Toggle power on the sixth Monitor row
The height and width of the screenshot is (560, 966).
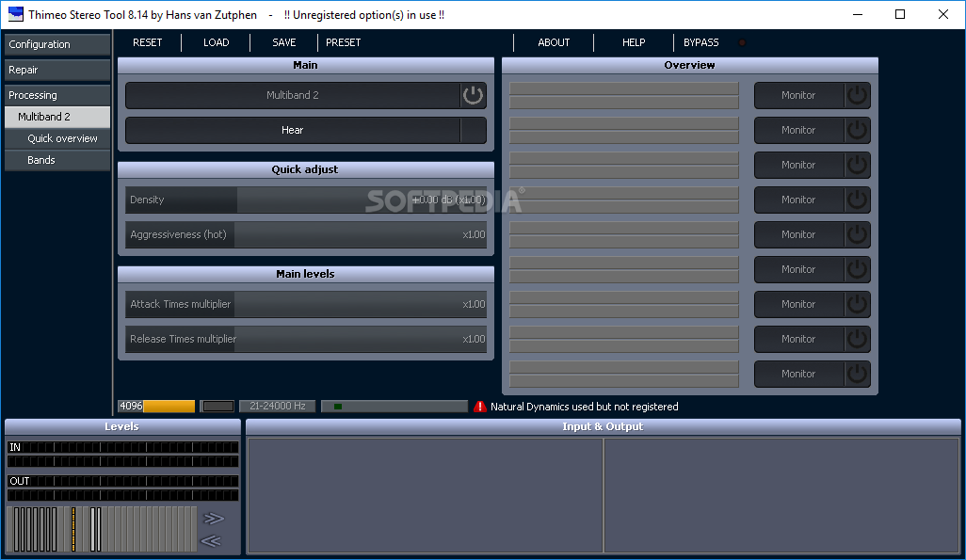tap(857, 269)
